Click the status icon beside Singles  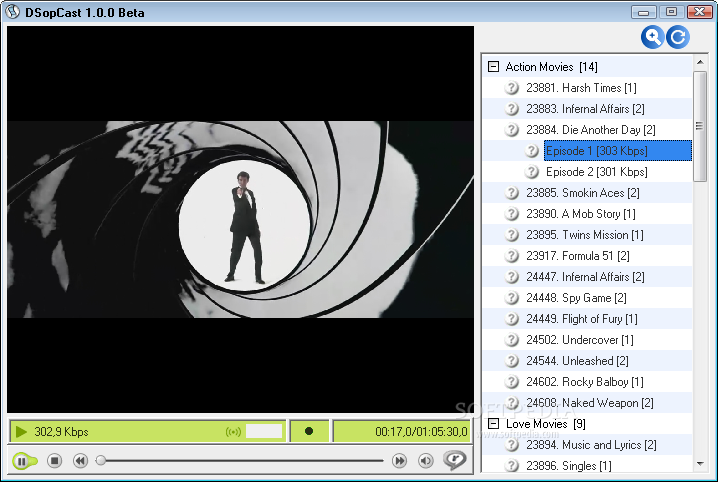[x=511, y=466]
